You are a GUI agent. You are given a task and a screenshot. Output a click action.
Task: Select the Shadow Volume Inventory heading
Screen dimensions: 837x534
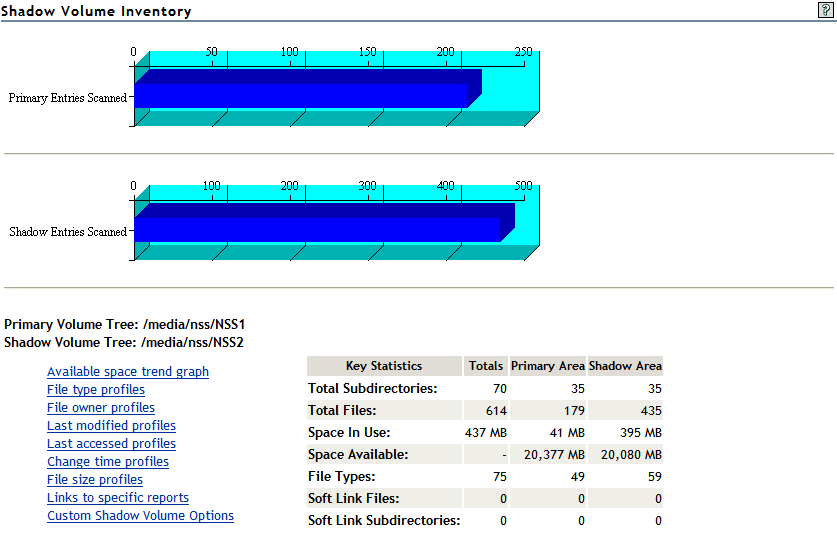click(x=96, y=11)
